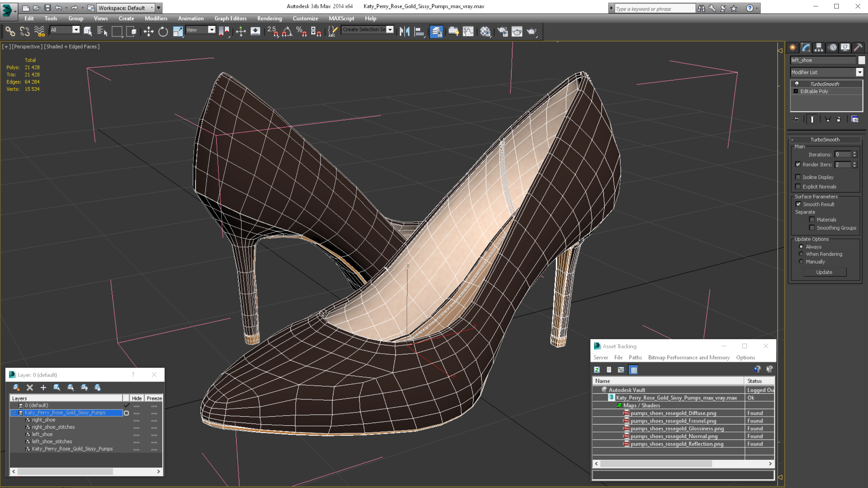The image size is (868, 488).
Task: Open Render Setup icon
Action: (x=502, y=32)
